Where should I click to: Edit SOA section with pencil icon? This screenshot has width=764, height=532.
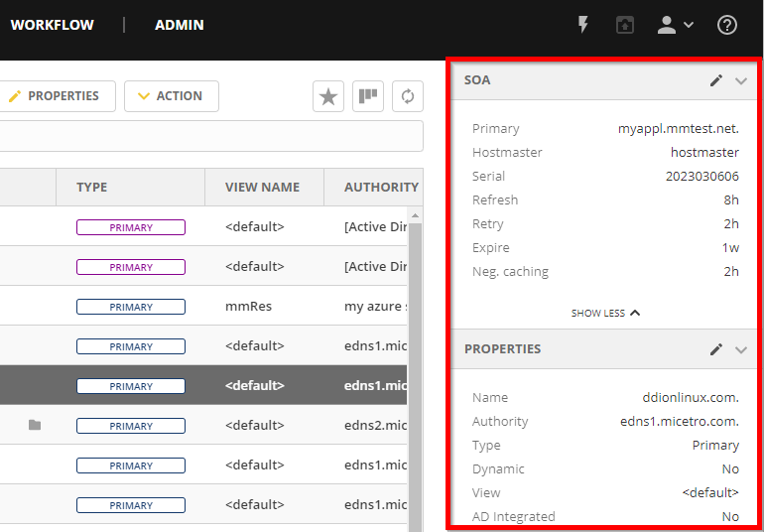(x=716, y=80)
